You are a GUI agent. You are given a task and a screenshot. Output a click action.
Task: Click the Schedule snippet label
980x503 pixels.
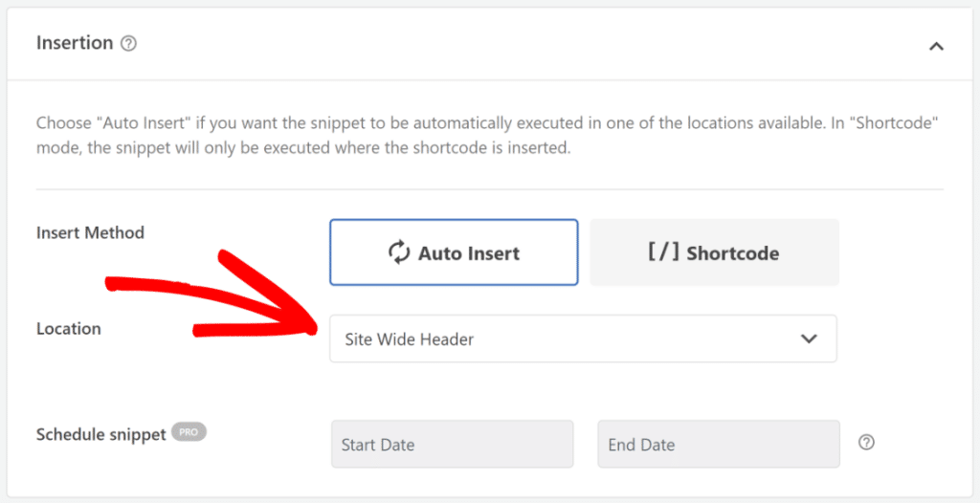pos(100,434)
